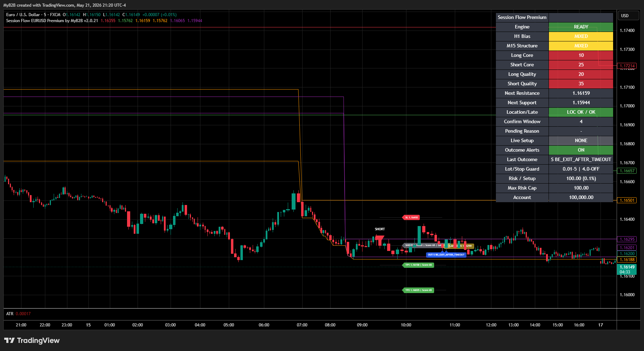Click the Session Flow Premium table header
Viewport: 644px width, 351px height.
pyautogui.click(x=522, y=18)
